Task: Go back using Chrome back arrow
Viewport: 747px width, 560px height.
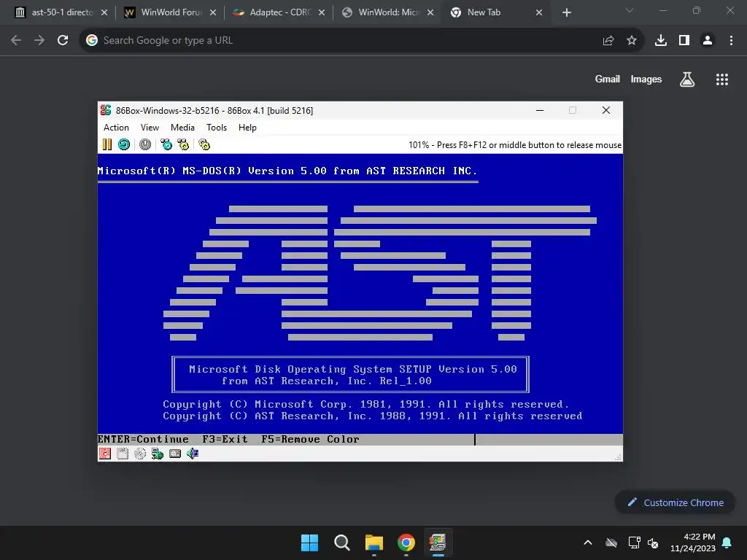Action: (16, 41)
